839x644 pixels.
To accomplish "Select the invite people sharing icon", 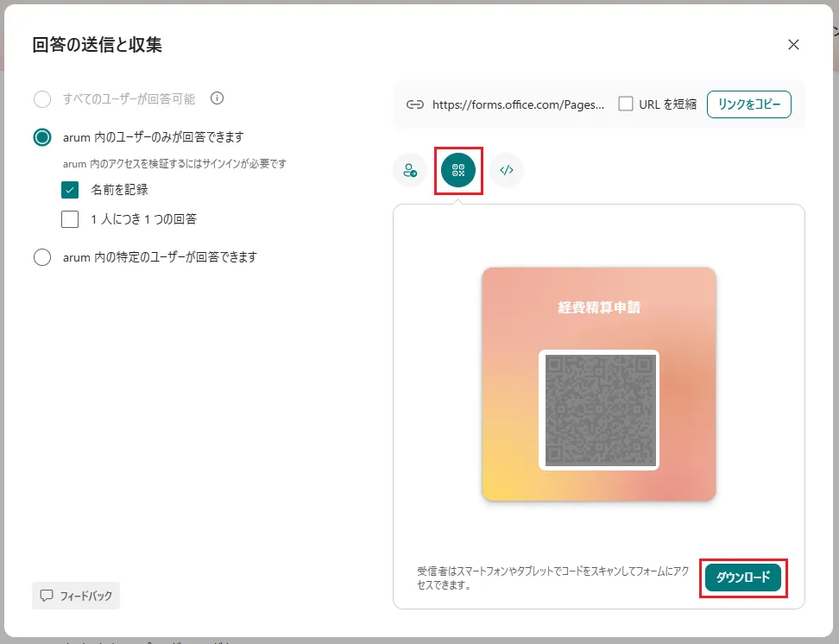I will point(409,170).
